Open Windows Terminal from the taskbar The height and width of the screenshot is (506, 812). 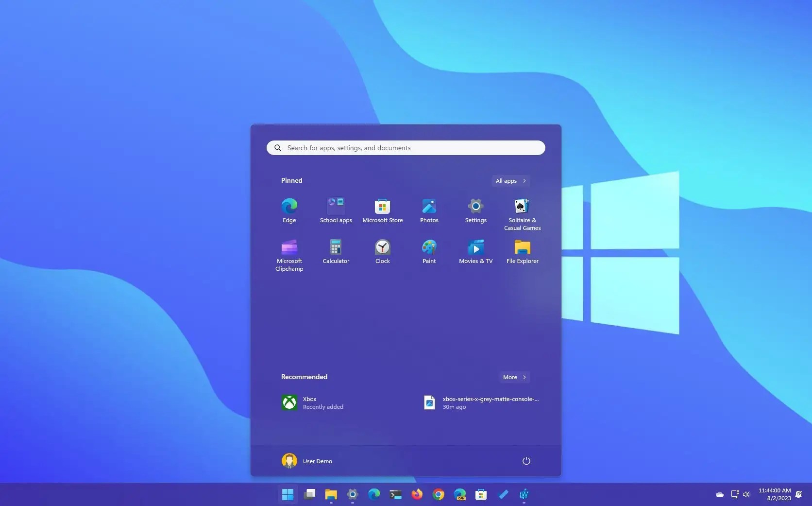tap(395, 494)
